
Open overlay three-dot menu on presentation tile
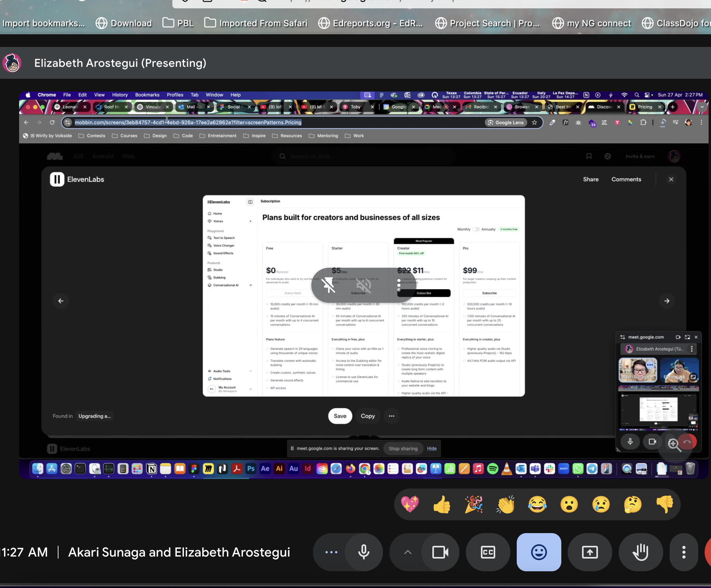399,285
